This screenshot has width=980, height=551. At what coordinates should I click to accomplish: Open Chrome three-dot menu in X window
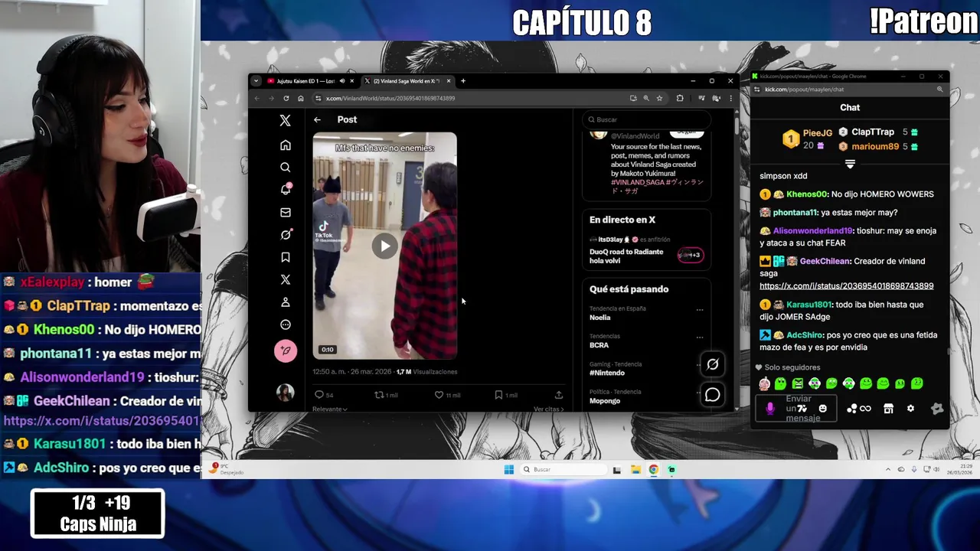pyautogui.click(x=730, y=98)
